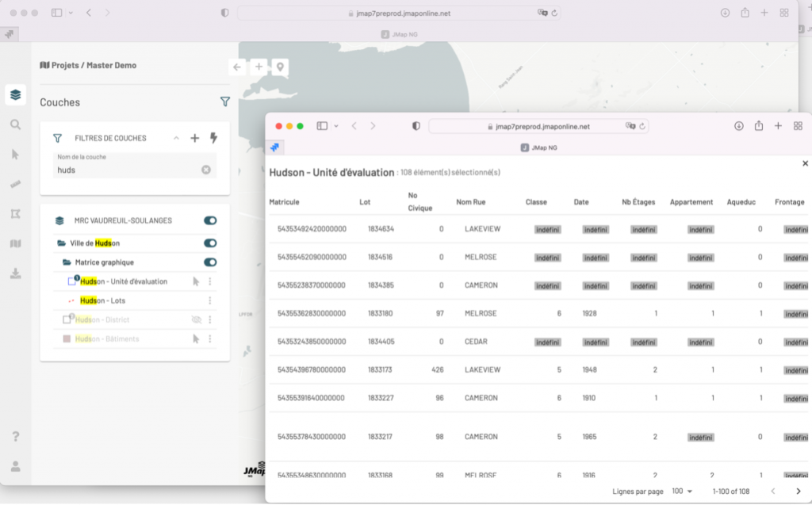Open sidebar dropdown arrow in front Safari window

point(336,126)
